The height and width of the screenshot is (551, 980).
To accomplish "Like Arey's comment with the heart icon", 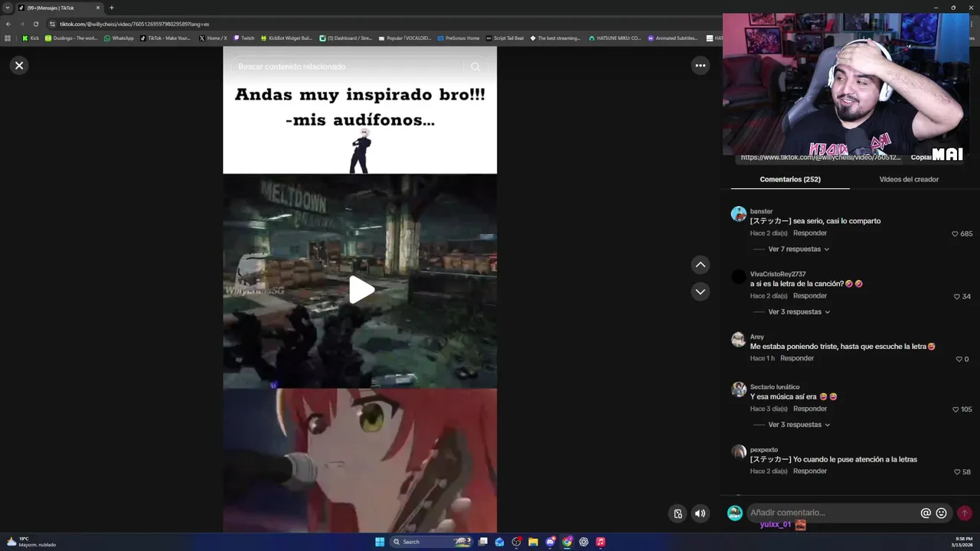I will [959, 360].
